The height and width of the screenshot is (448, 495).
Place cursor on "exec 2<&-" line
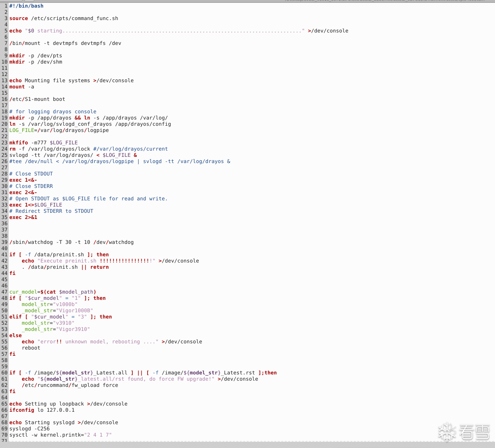(x=23, y=192)
